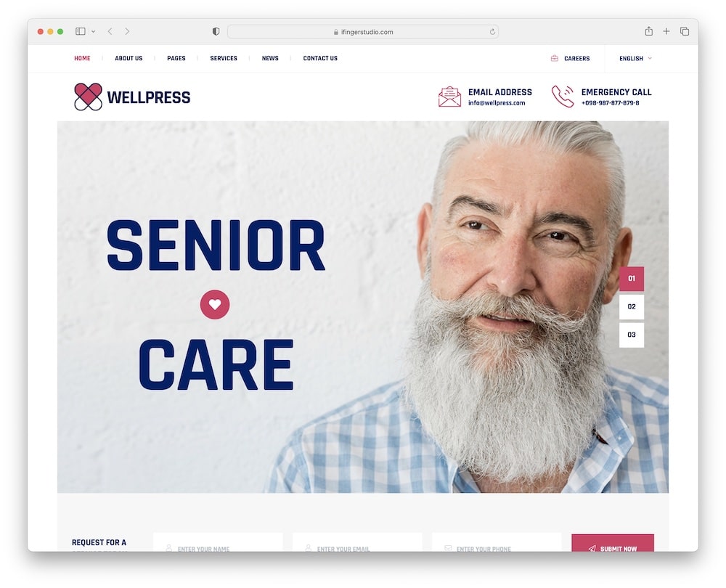Click the browser back arrow

click(x=110, y=31)
